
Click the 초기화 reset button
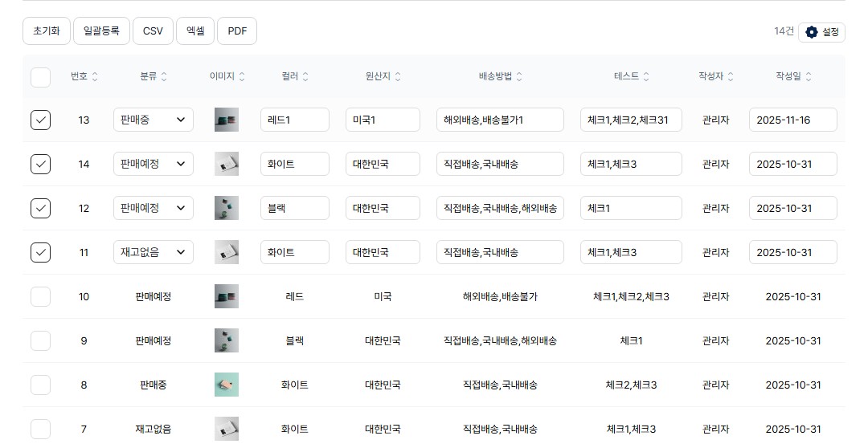47,31
